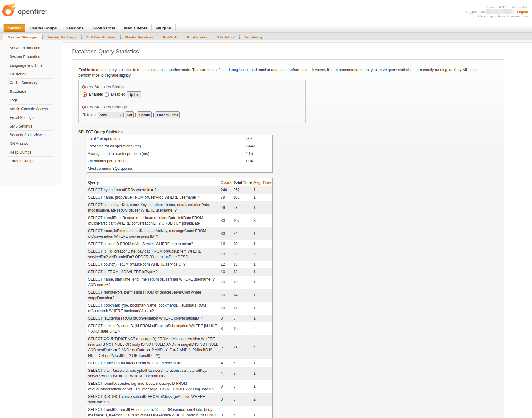Sort queries by Avg. Time column
This screenshot has height=418, width=532.
262,182
